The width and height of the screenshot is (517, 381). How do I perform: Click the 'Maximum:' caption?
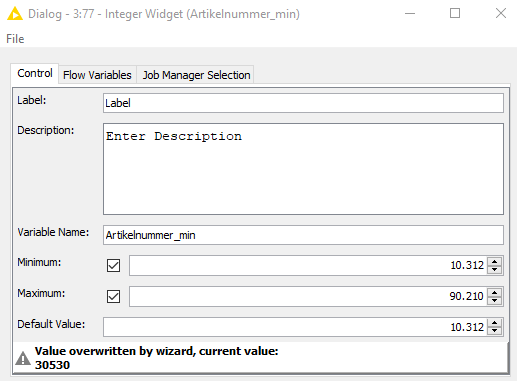(41, 293)
